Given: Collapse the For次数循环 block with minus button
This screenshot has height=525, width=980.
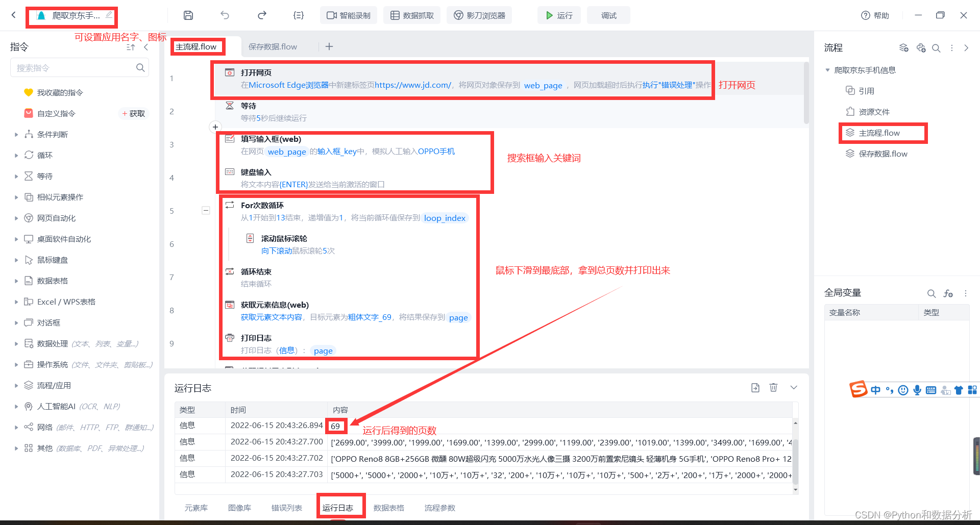Looking at the screenshot, I should 206,210.
